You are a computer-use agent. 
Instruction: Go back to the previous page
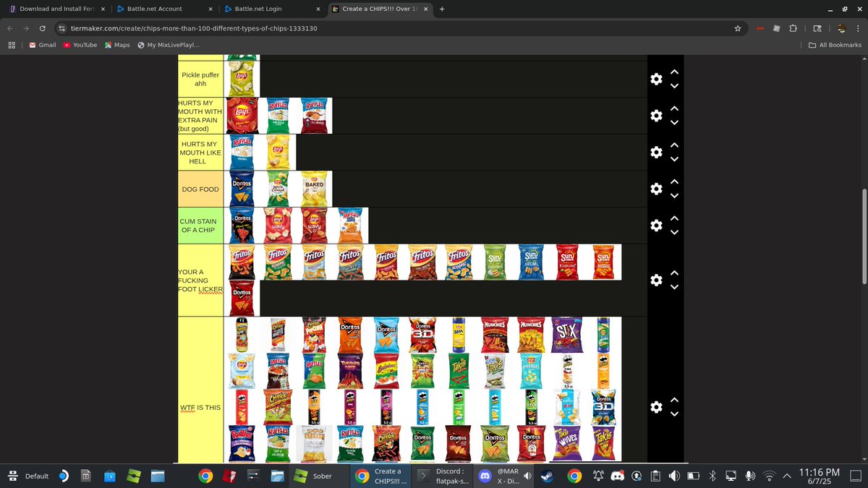pos(11,28)
